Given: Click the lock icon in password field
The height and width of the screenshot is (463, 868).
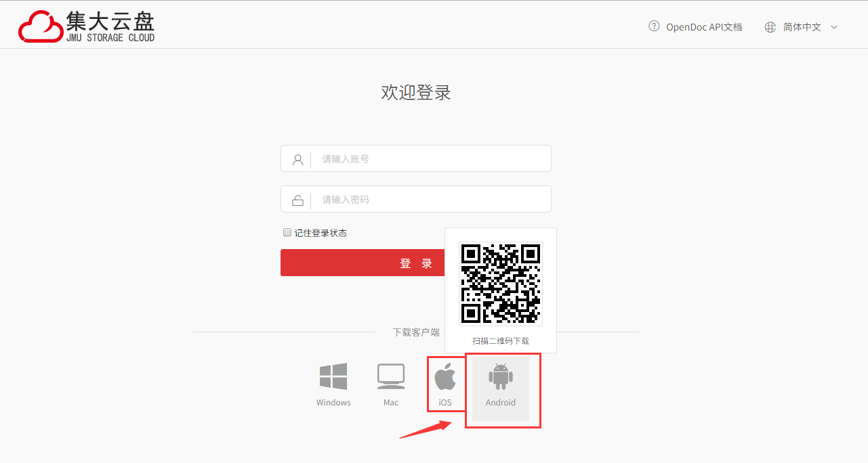Looking at the screenshot, I should pyautogui.click(x=297, y=200).
